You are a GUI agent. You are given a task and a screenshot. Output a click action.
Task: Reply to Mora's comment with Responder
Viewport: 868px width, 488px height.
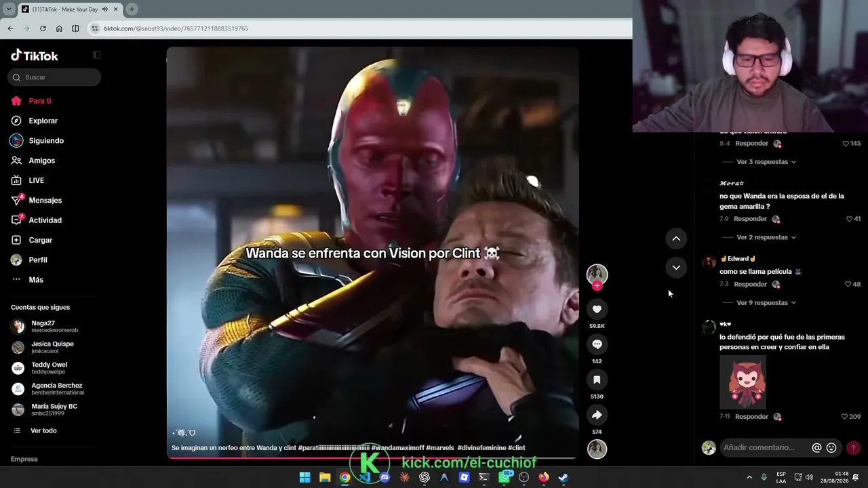[750, 219]
